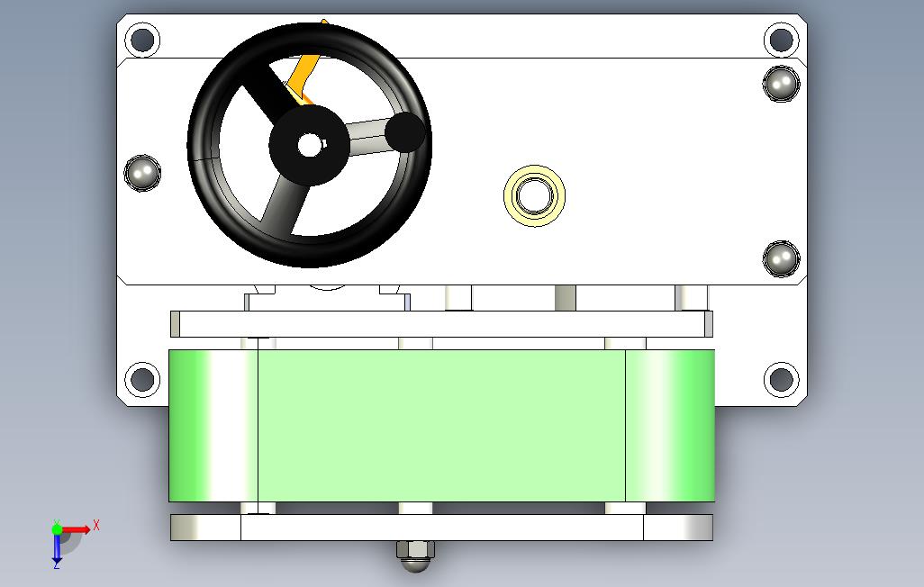The image size is (924, 587).
Task: Select the bottom-right corner mounting hole
Action: [x=782, y=379]
